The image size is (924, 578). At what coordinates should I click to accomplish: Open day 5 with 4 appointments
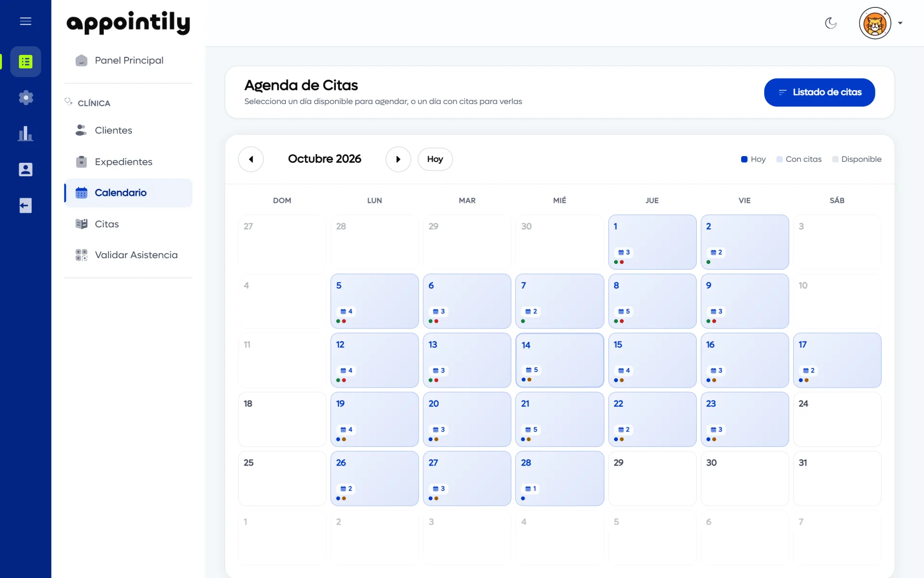click(374, 301)
